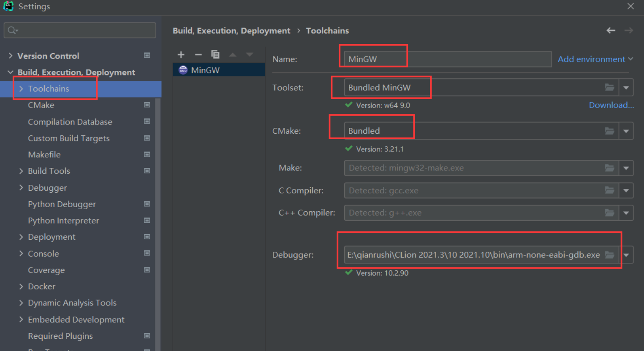Open C Compiler dropdown arrow
Image resolution: width=644 pixels, height=351 pixels.
[626, 190]
